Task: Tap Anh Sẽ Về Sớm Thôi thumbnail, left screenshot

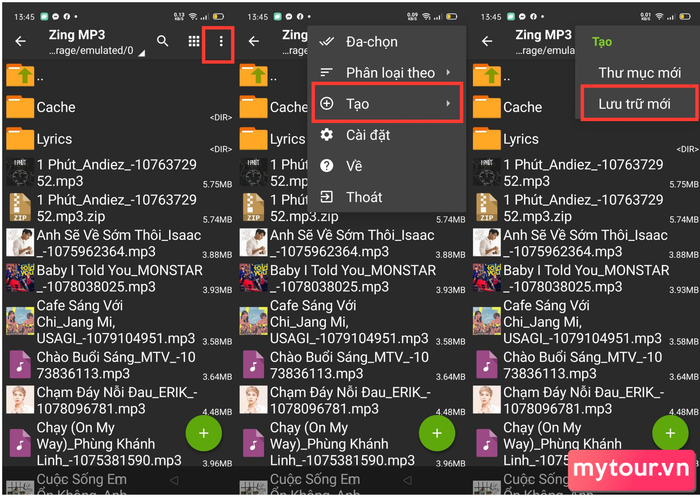Action: 20,243
